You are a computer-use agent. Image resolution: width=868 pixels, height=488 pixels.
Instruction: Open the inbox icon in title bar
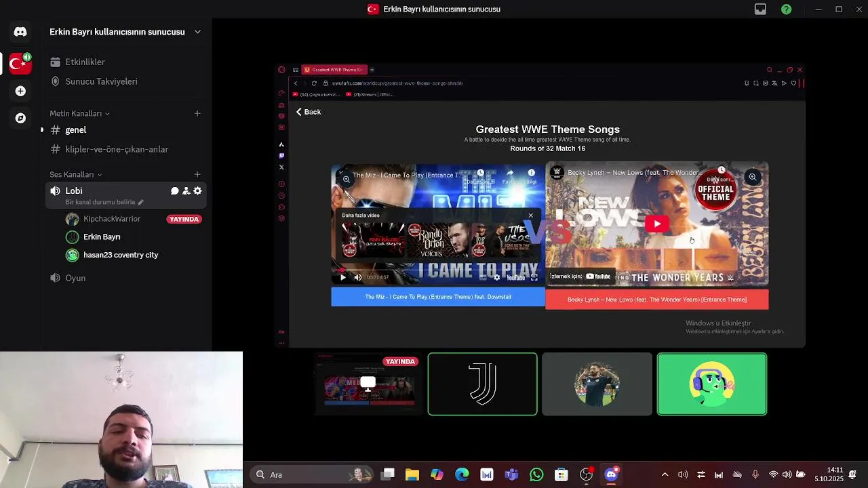[x=760, y=9]
